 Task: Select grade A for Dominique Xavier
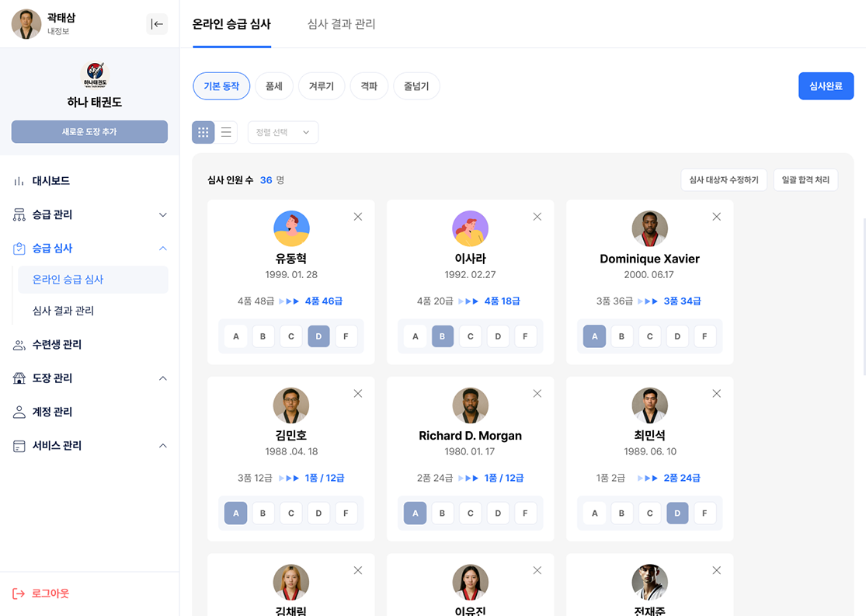[x=594, y=336]
